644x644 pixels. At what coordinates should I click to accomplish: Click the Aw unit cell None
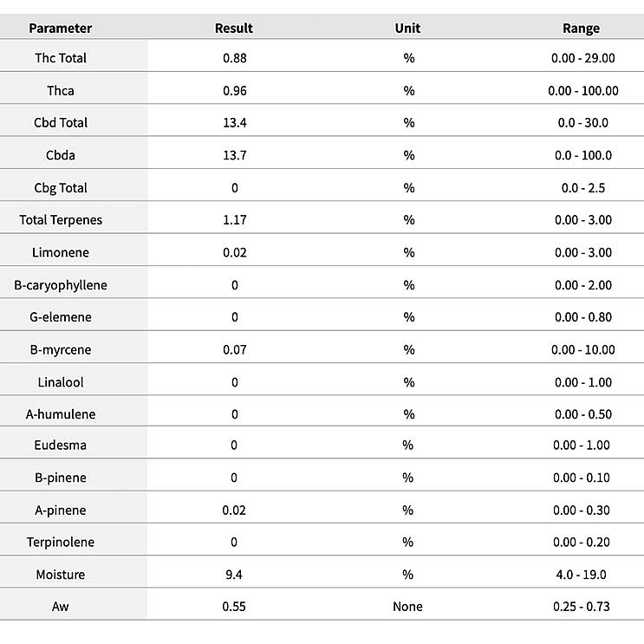407,607
